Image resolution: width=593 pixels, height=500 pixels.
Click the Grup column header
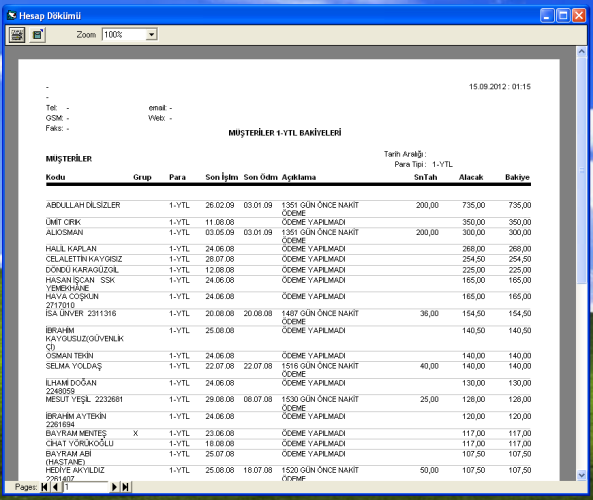pos(142,177)
